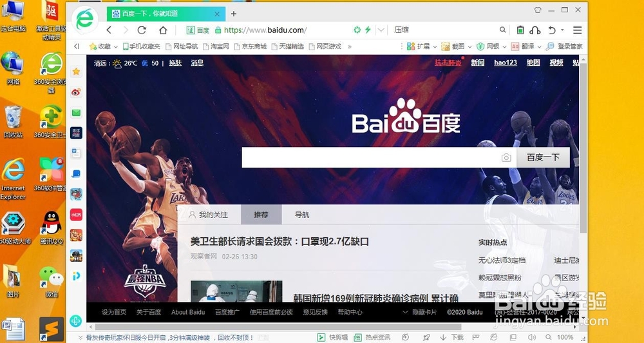Open the 抗击肺炎 link

coord(448,63)
